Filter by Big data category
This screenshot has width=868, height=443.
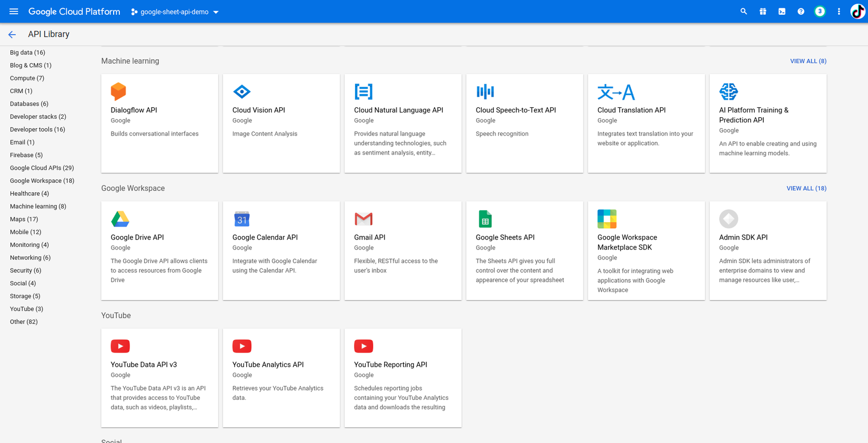tap(27, 53)
